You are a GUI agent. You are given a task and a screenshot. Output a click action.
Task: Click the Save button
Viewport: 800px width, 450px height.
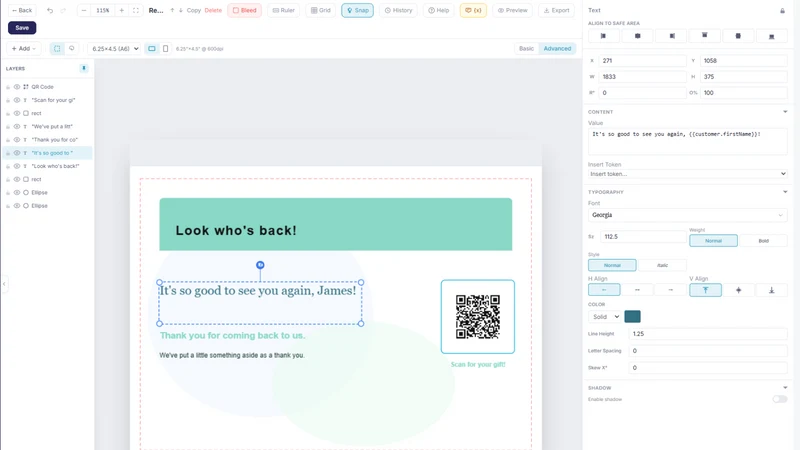(x=22, y=28)
